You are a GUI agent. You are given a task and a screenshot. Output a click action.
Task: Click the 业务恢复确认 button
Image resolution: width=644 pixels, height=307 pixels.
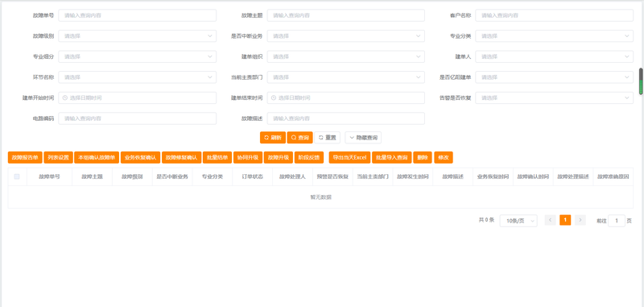coord(140,157)
